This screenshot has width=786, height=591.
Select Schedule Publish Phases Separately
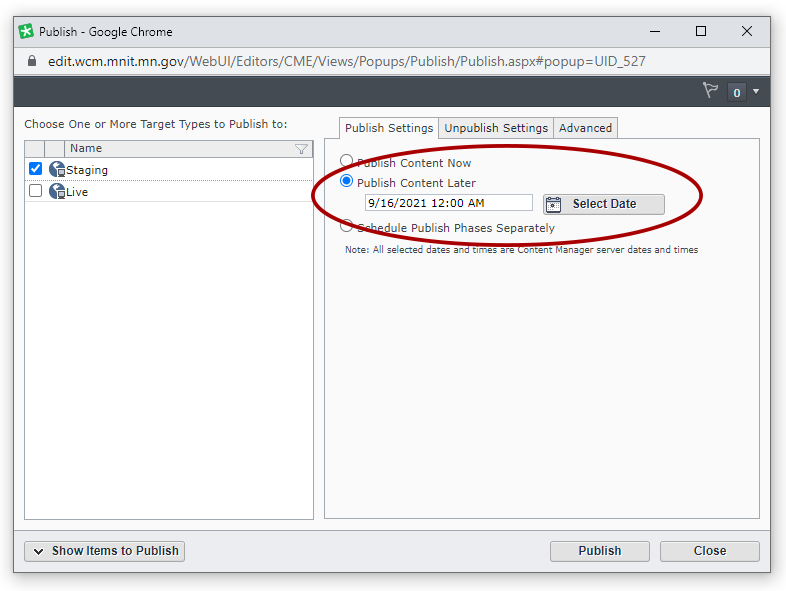(x=347, y=226)
